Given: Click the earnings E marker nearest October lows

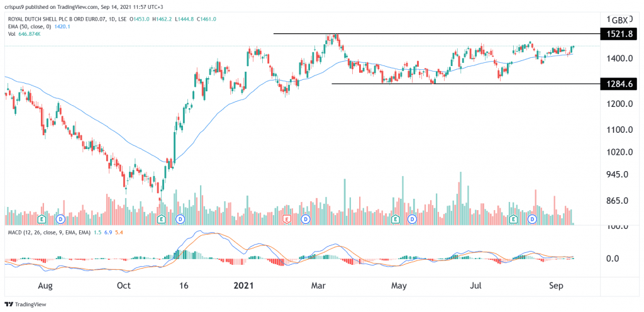Looking at the screenshot, I should pyautogui.click(x=161, y=220).
